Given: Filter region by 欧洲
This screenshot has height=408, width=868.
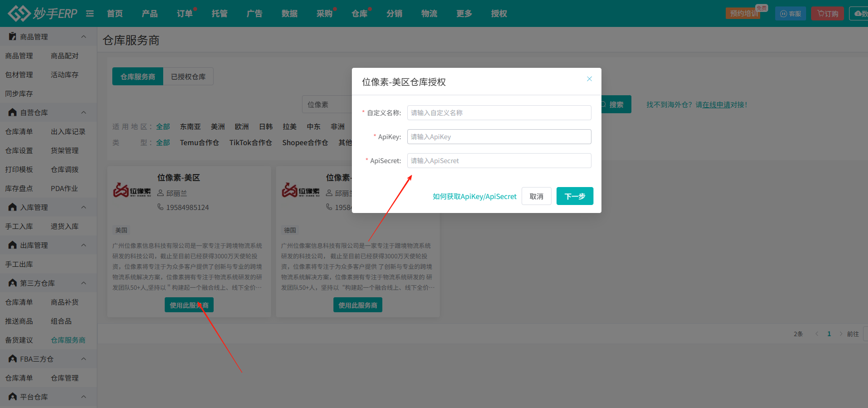Looking at the screenshot, I should 242,127.
